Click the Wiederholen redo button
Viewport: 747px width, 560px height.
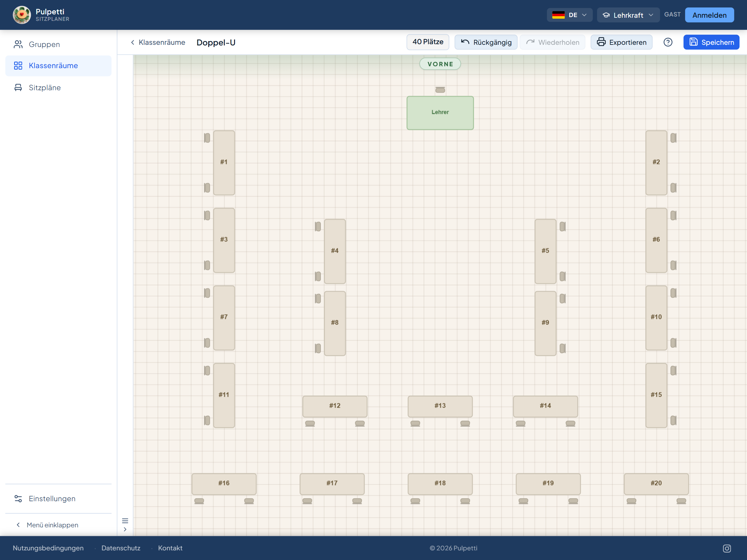coord(552,42)
